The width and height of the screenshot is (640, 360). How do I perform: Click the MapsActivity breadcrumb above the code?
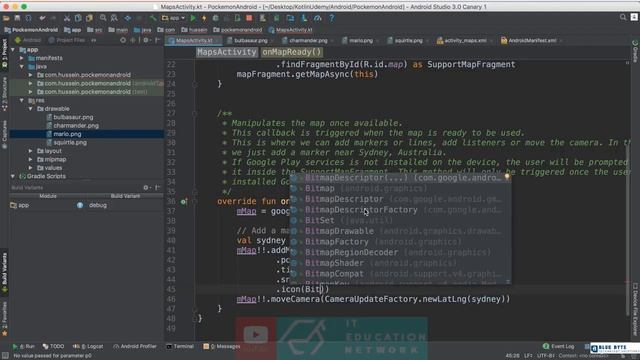click(227, 52)
